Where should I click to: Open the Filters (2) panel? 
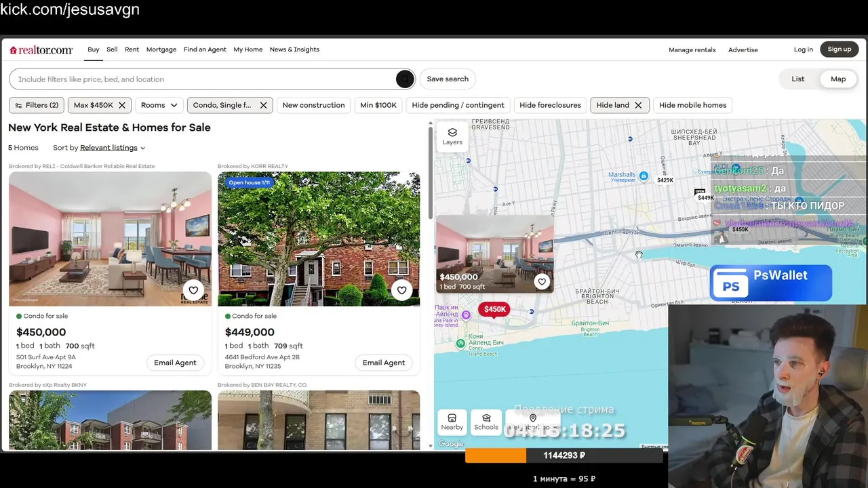37,105
